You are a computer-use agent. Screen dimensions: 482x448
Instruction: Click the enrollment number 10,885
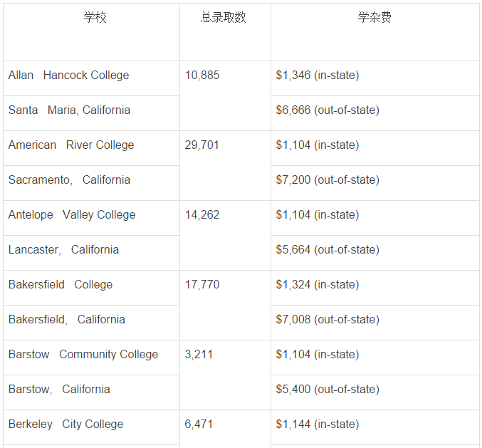coord(202,75)
